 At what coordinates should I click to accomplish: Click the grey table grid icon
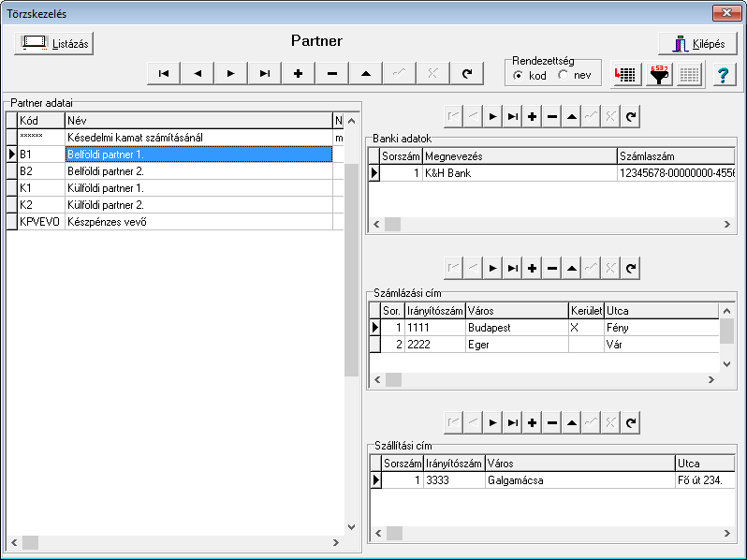point(689,74)
